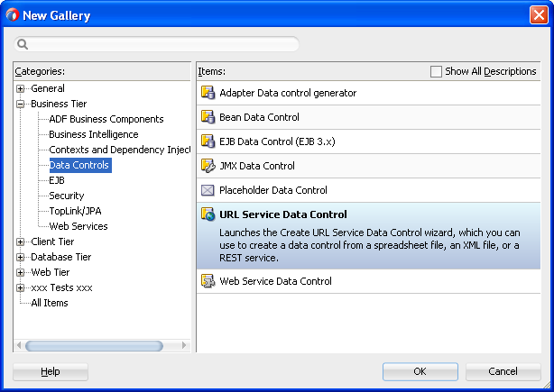This screenshot has height=392, width=554.
Task: Expand the xxx Tests xxx node
Action: (21, 287)
